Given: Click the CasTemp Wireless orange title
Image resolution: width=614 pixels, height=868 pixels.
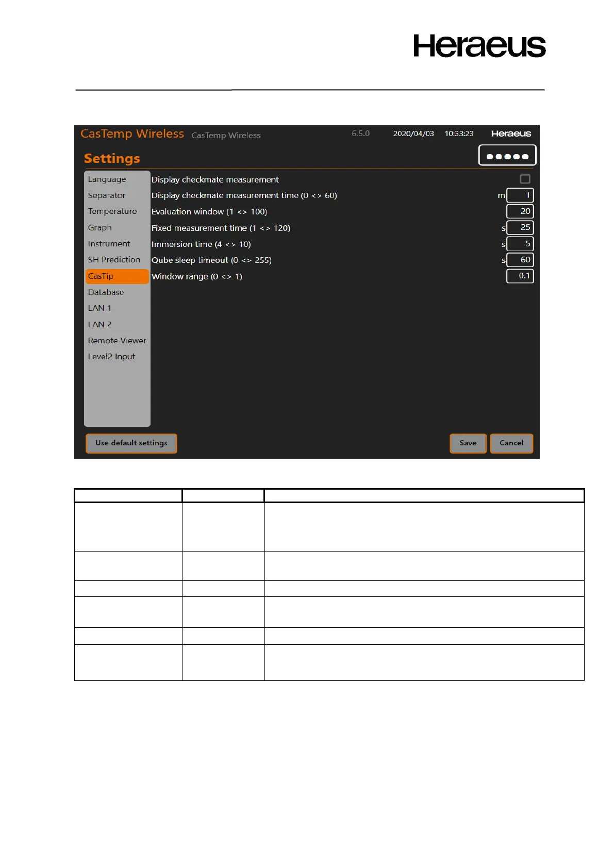Looking at the screenshot, I should (132, 133).
